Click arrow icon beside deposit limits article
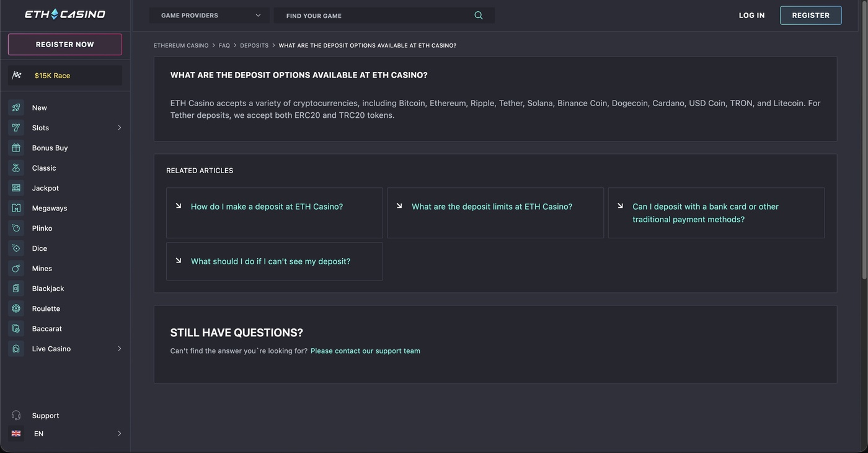The image size is (868, 453). pyautogui.click(x=399, y=205)
